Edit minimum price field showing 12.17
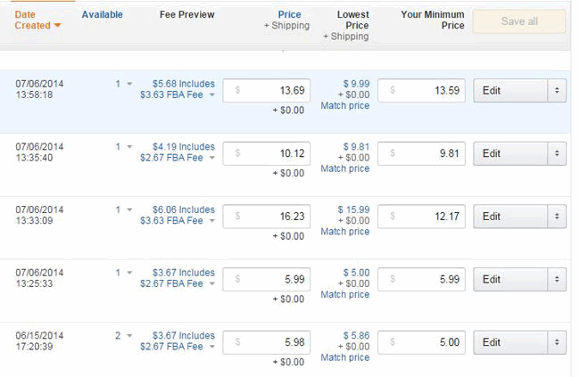The width and height of the screenshot is (580, 377). (421, 216)
